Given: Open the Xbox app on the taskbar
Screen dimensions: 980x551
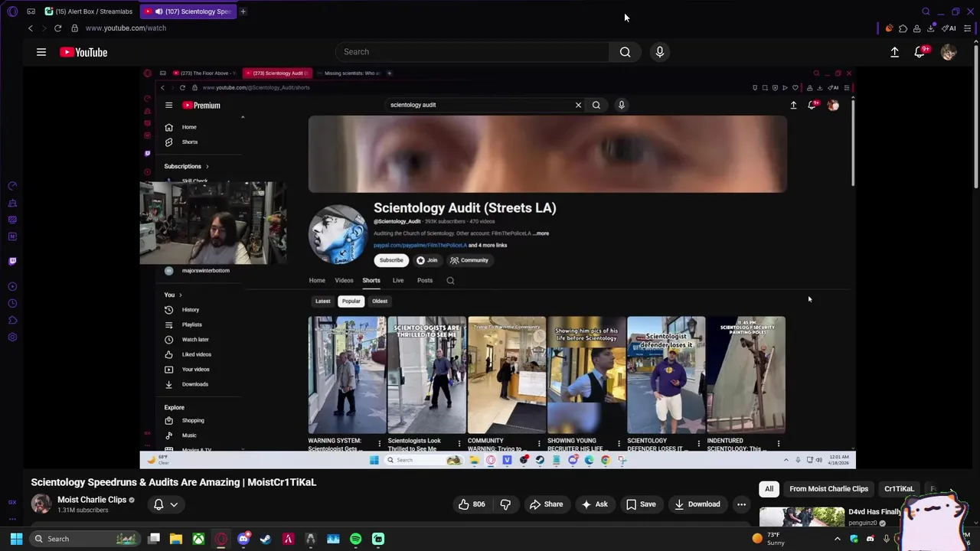Looking at the screenshot, I should 198,539.
